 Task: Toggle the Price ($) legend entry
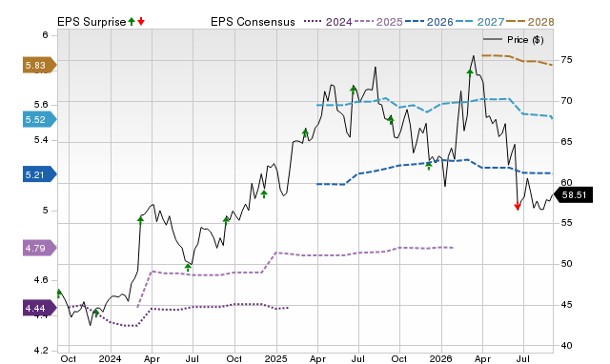coord(514,40)
